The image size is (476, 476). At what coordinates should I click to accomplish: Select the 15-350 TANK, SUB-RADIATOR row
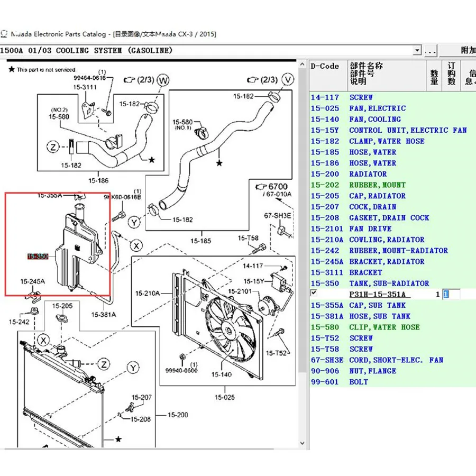click(x=392, y=283)
